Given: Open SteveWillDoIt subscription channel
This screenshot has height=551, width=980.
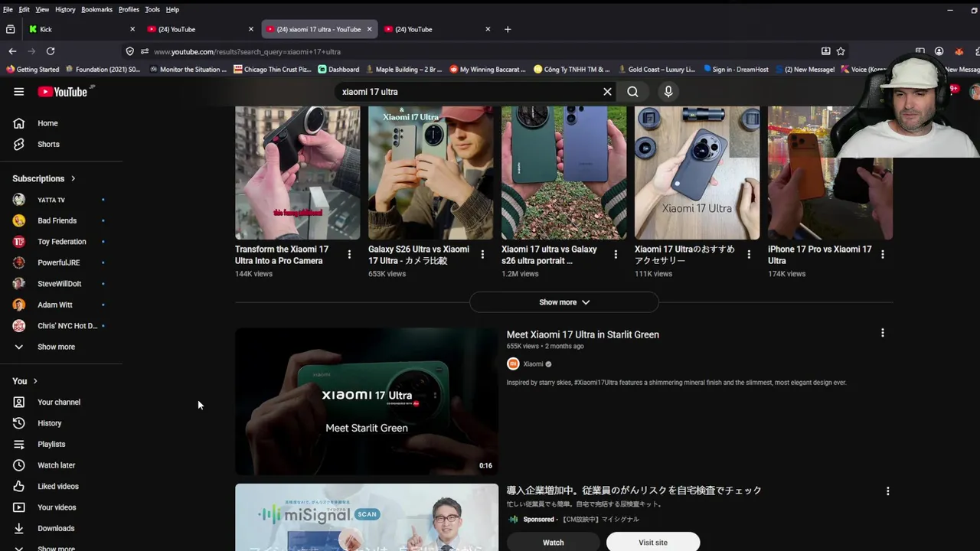Looking at the screenshot, I should pyautogui.click(x=61, y=284).
